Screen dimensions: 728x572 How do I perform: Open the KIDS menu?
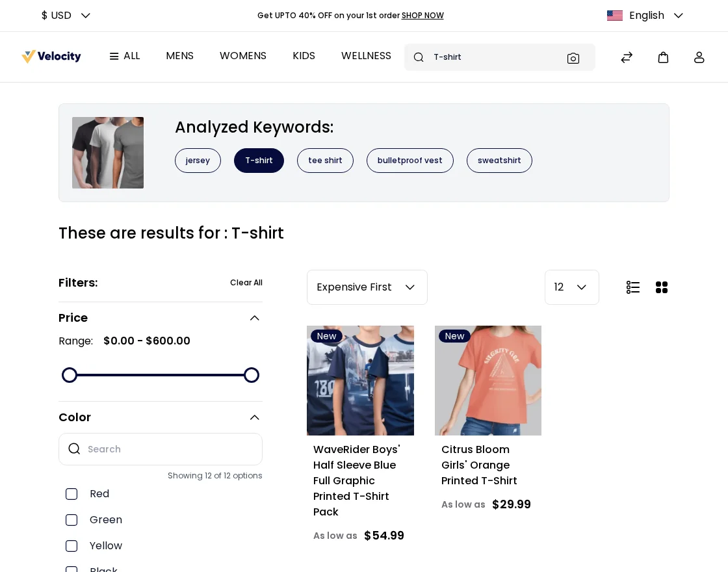click(304, 56)
